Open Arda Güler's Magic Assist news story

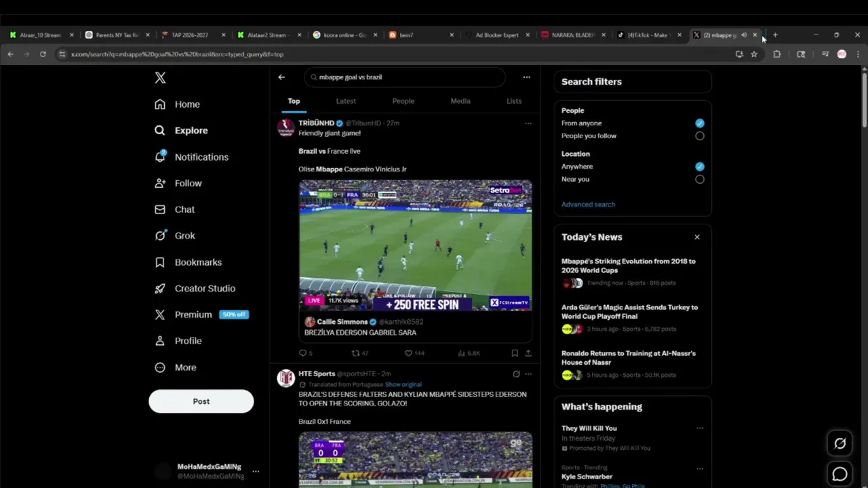click(633, 317)
